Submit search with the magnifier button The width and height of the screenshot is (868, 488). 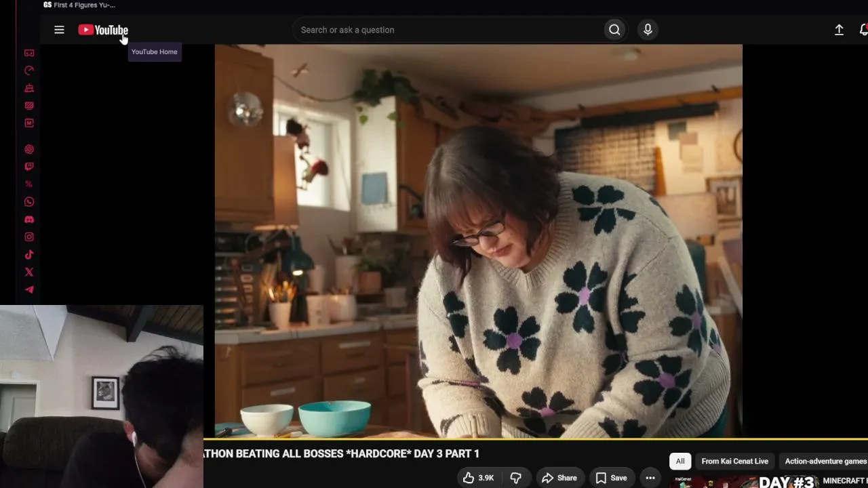click(614, 30)
